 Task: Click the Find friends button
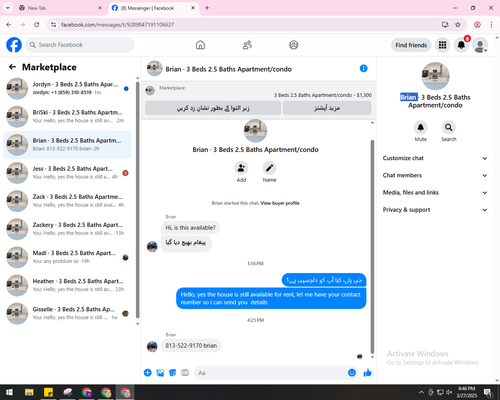(x=411, y=45)
